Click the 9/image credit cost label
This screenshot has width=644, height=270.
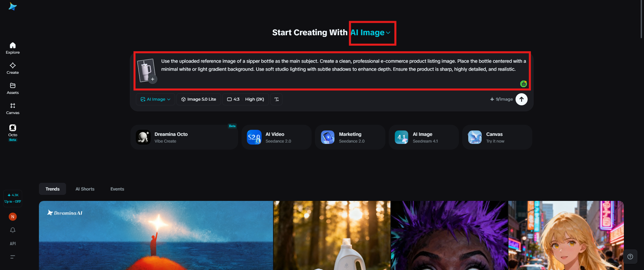coord(501,99)
